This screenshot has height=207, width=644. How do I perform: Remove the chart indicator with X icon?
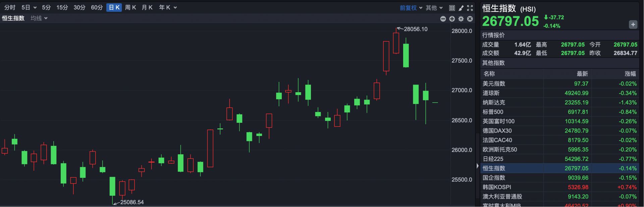pos(470,19)
